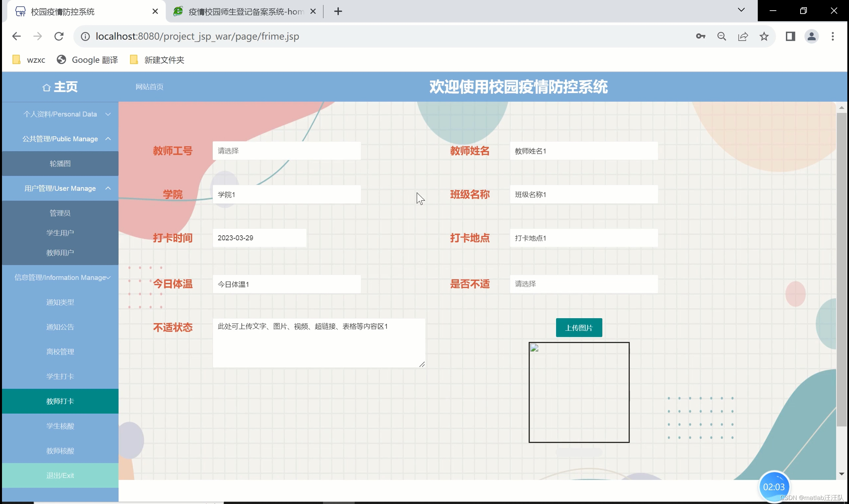Open the saved passwords key icon
This screenshot has width=849, height=504.
[700, 36]
